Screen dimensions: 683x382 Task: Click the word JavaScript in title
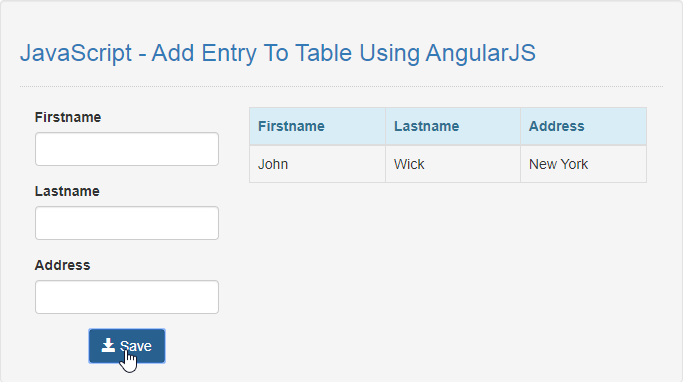point(76,53)
